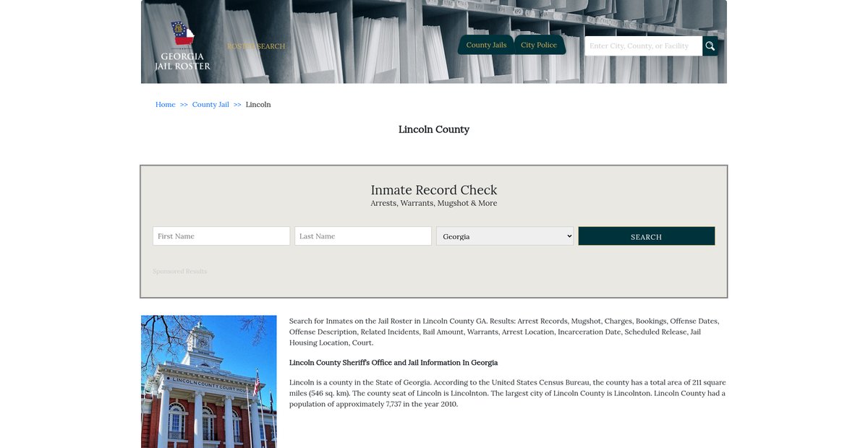Click the Lincoln County courthouse photo
This screenshot has height=448, width=868.
click(209, 382)
